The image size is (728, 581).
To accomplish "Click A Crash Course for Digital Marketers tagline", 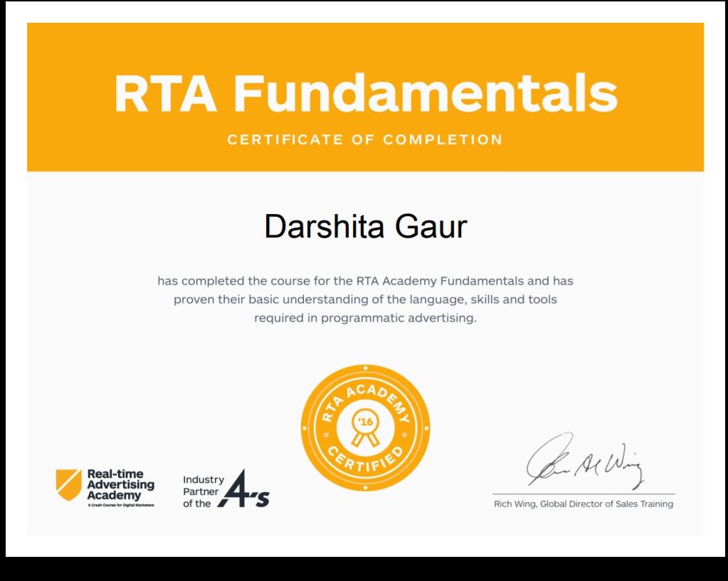I will tap(121, 505).
